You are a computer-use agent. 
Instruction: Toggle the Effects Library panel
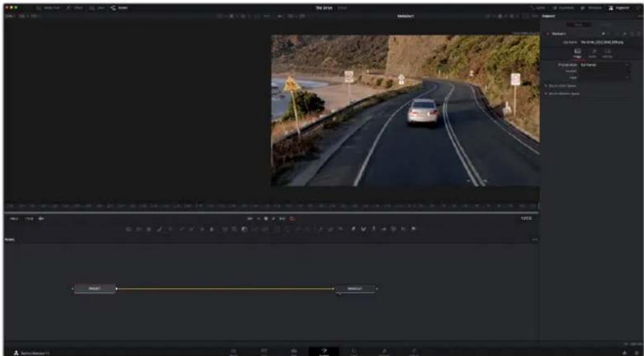click(75, 8)
